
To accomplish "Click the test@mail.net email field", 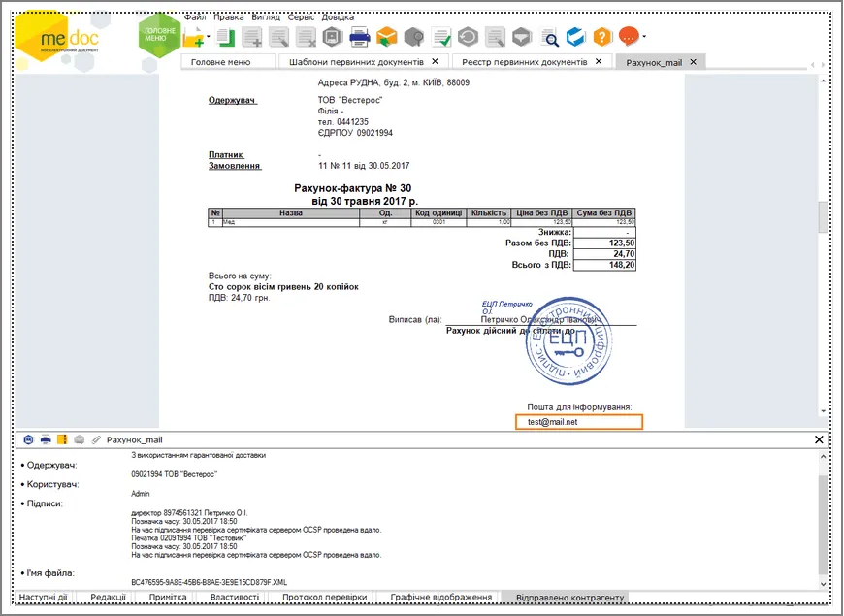I will point(579,422).
